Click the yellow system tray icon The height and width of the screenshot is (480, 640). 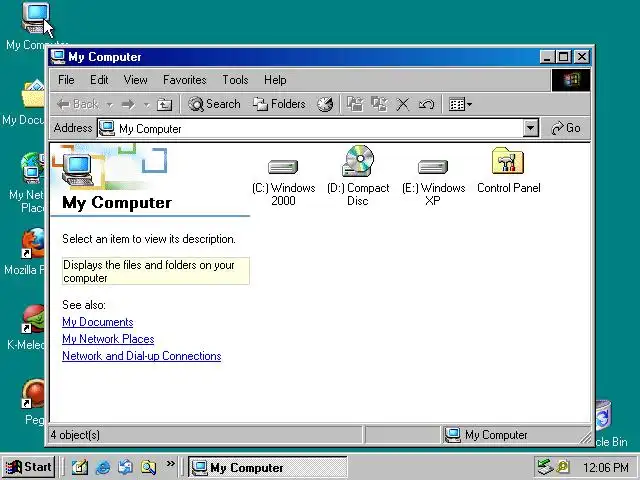click(x=563, y=467)
